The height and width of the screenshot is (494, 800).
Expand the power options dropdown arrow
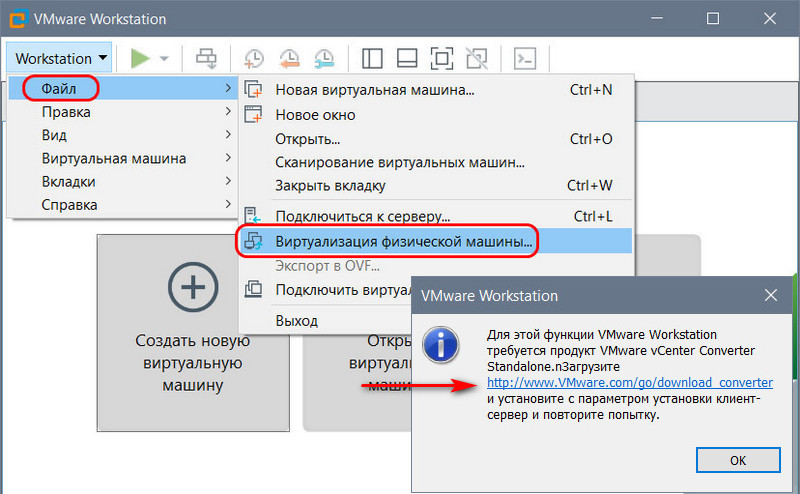point(164,59)
